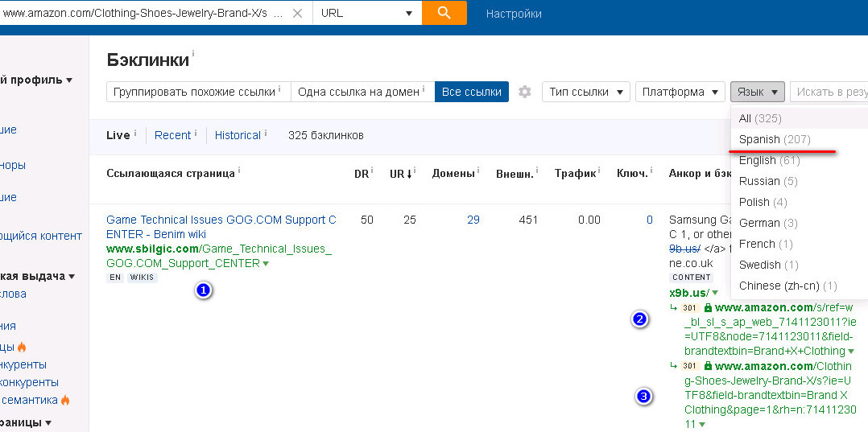The image size is (868, 432).
Task: Open the gear settings icon next to Все ссылки
Action: (525, 92)
